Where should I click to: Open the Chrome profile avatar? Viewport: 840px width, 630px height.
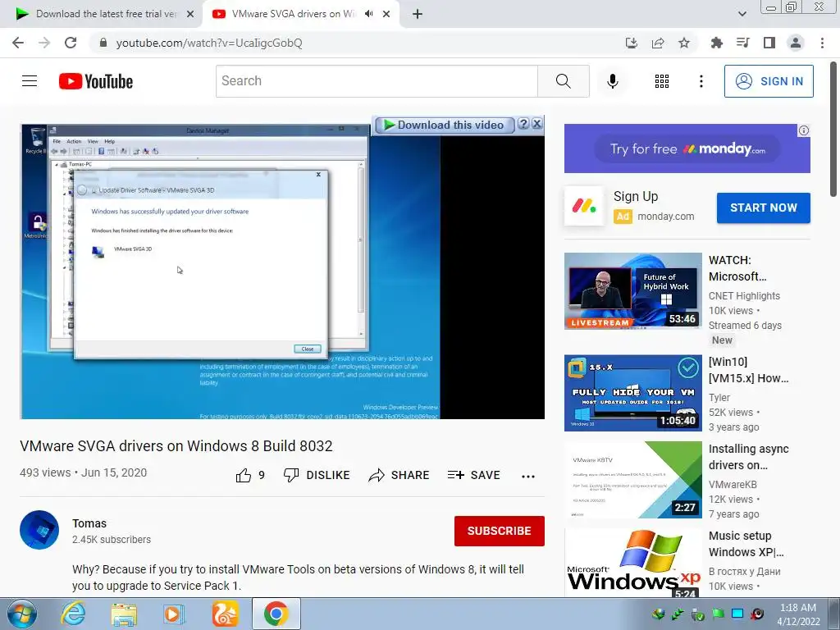(796, 43)
